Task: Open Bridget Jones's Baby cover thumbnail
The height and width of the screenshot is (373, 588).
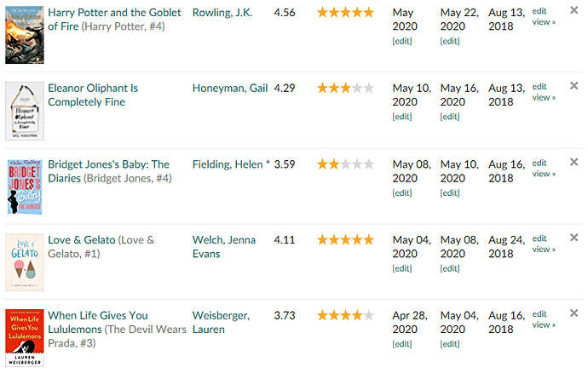Action: 25,186
